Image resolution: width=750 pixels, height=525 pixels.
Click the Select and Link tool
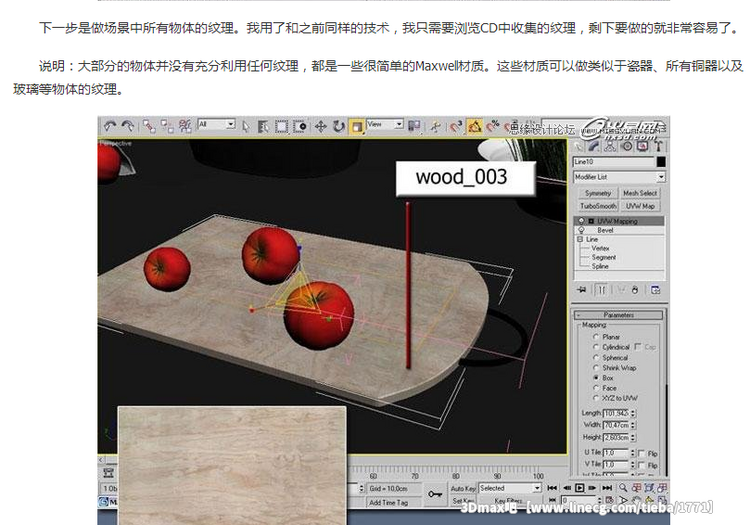(x=147, y=126)
